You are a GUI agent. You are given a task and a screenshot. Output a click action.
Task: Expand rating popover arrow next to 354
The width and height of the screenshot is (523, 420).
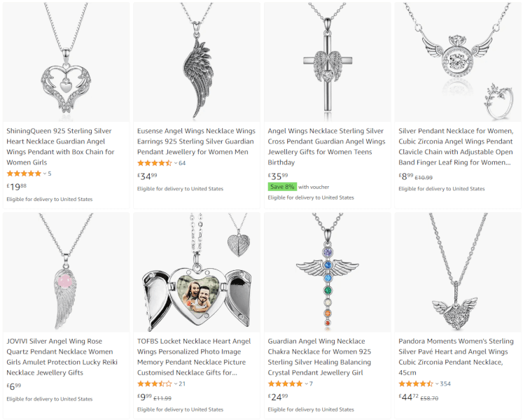tap(437, 384)
